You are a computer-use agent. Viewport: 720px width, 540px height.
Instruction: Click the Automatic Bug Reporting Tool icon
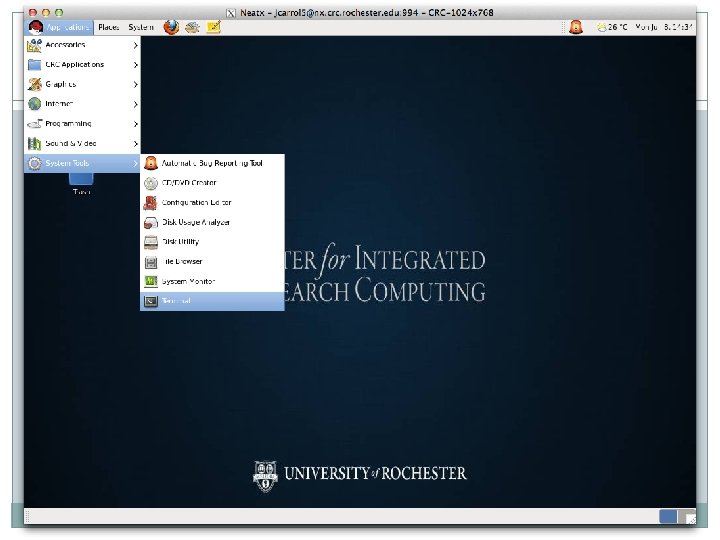click(151, 163)
